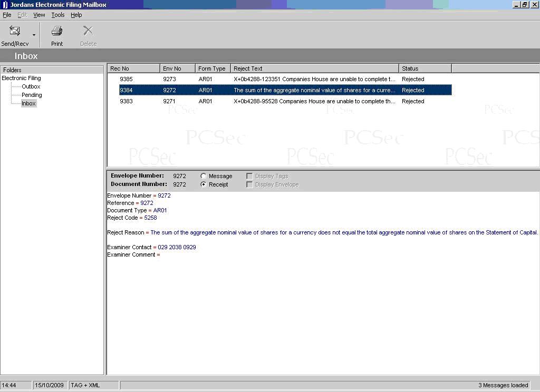This screenshot has height=392, width=540.
Task: Select the Pending folder
Action: 32,95
